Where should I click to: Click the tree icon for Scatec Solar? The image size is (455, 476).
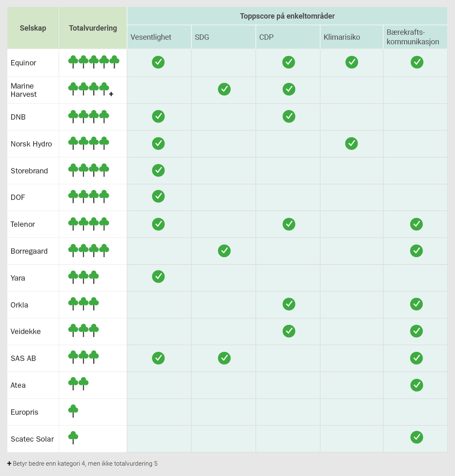pyautogui.click(x=73, y=438)
